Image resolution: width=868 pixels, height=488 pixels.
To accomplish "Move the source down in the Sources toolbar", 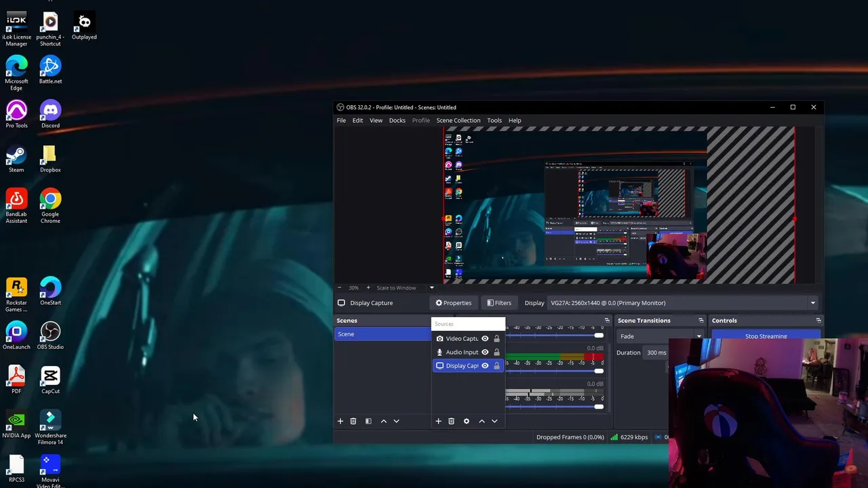I will pyautogui.click(x=494, y=421).
